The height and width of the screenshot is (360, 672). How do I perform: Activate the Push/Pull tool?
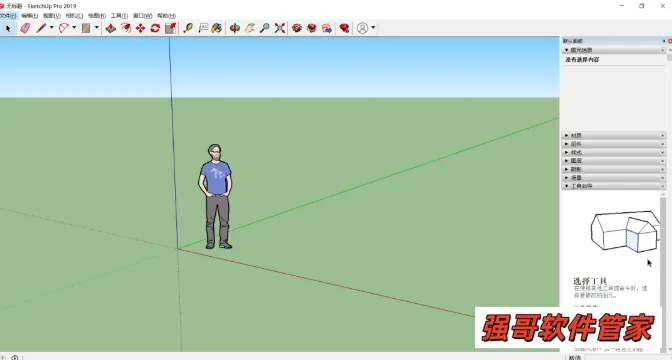pyautogui.click(x=111, y=28)
